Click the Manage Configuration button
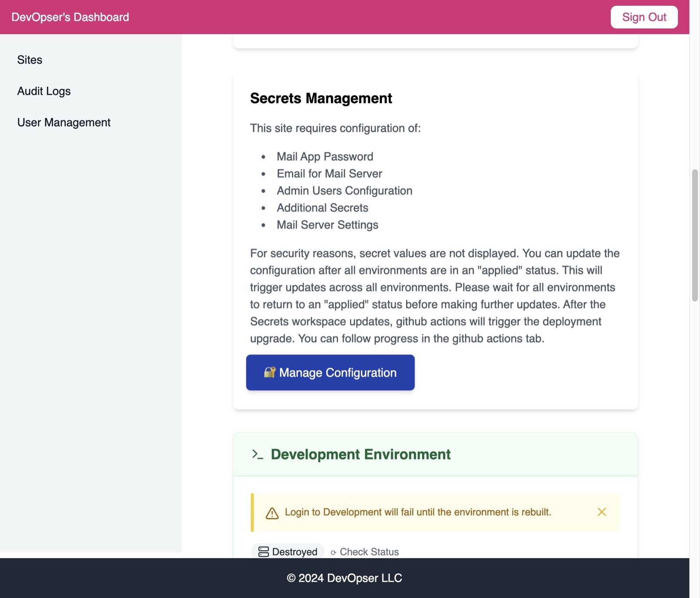 tap(330, 373)
